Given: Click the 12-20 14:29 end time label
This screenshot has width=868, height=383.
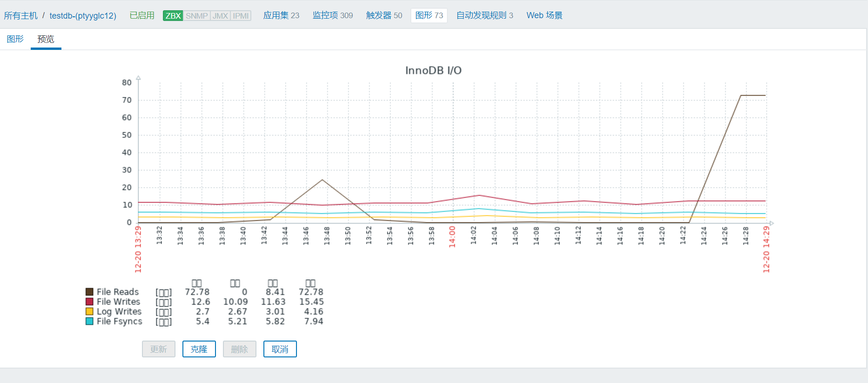Looking at the screenshot, I should pyautogui.click(x=766, y=249).
